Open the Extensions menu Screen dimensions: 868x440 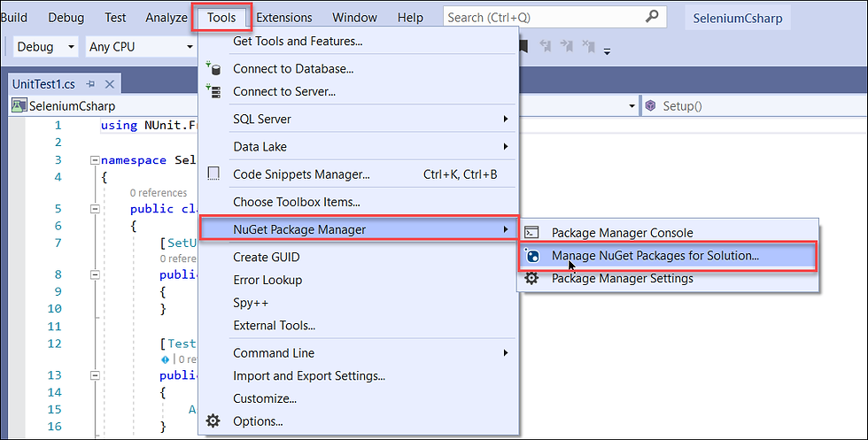point(284,17)
